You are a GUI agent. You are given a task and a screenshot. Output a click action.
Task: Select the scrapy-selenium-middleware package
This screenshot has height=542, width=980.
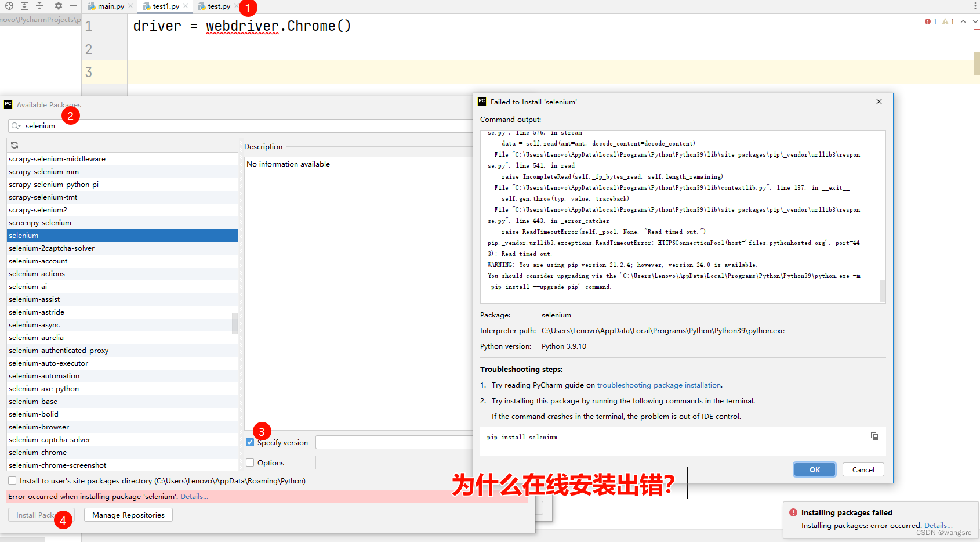pyautogui.click(x=122, y=158)
